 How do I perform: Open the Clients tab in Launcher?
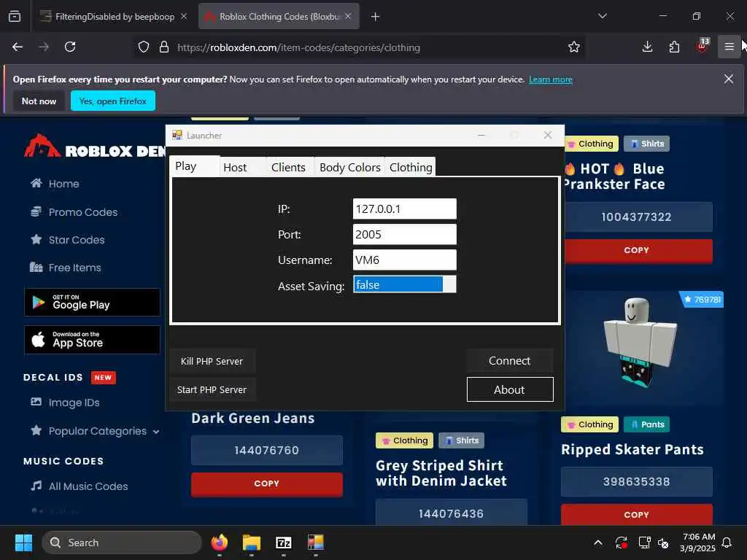click(290, 167)
